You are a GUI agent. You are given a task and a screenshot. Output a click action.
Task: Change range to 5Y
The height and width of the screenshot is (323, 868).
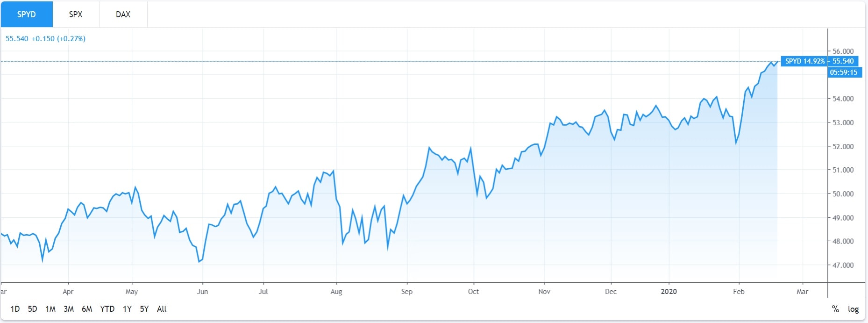(x=144, y=309)
